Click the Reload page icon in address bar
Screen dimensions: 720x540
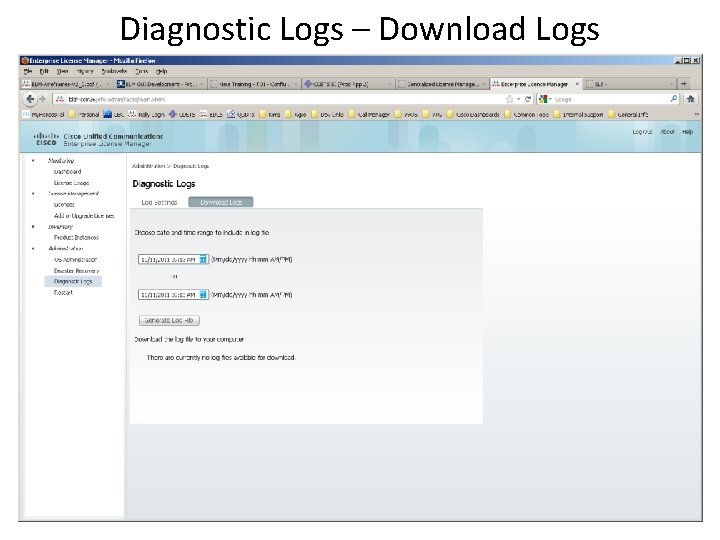click(528, 99)
